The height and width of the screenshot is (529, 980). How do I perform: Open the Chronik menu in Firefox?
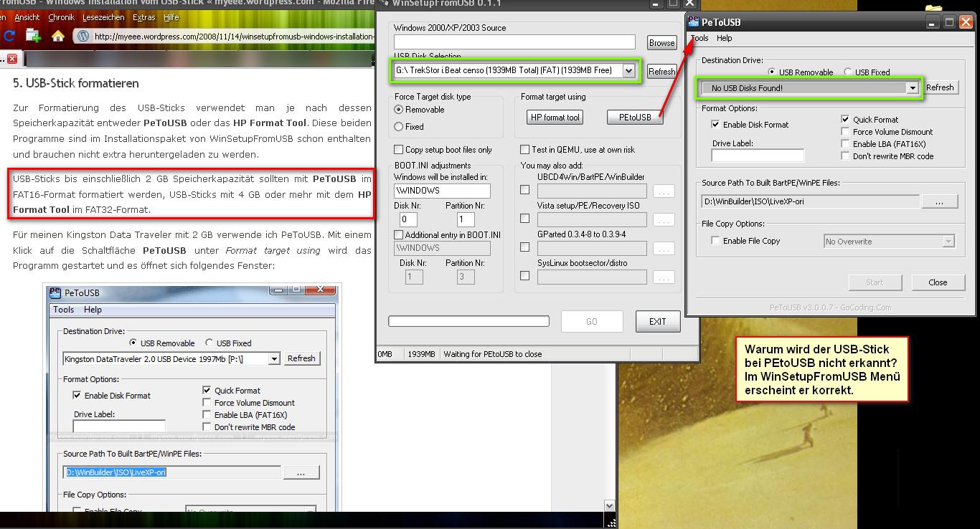[x=61, y=17]
